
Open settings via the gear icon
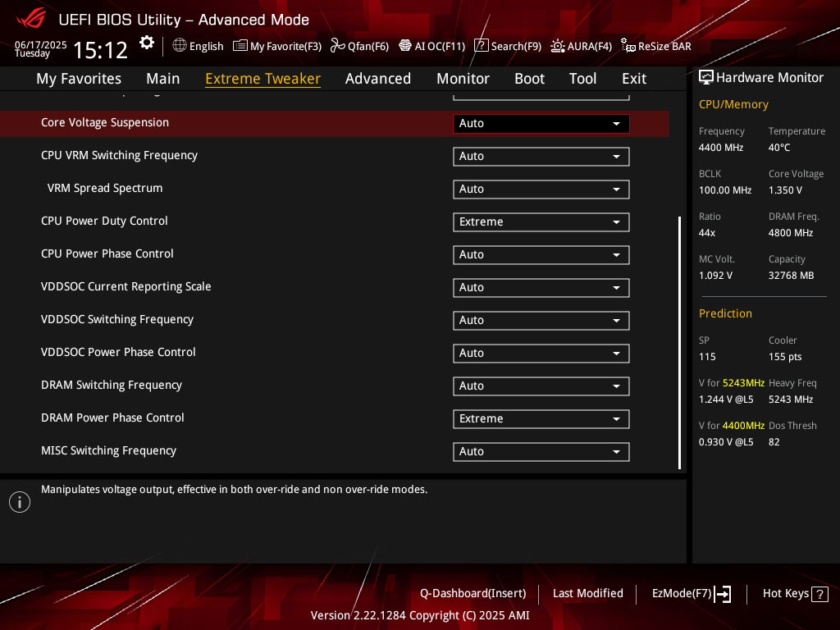point(146,43)
